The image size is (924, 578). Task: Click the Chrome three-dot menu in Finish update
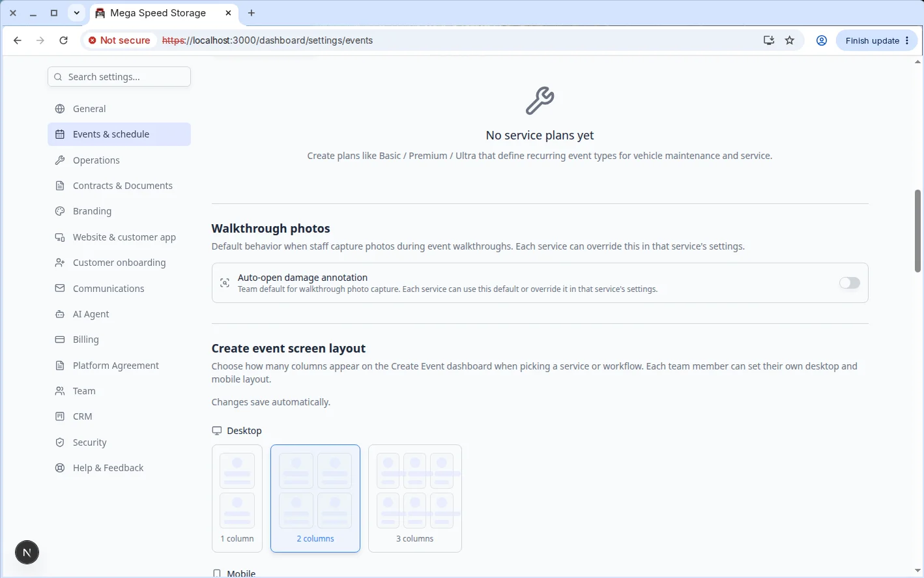point(907,40)
